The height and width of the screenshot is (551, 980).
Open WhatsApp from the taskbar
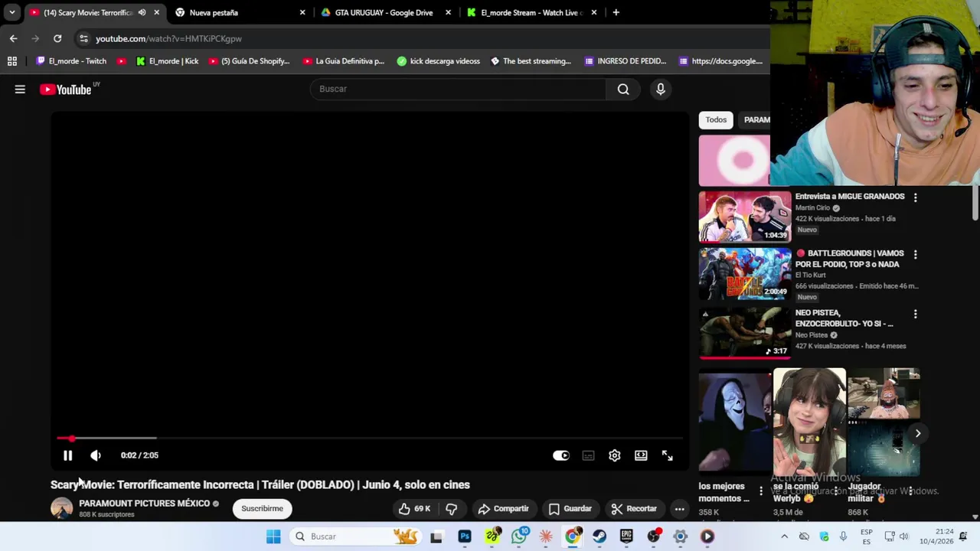coord(519,536)
